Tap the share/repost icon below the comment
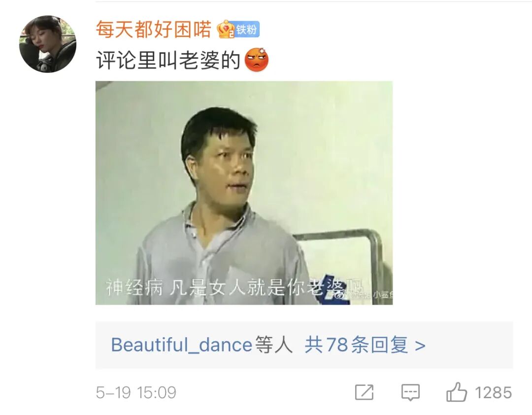This screenshot has width=532, height=415. [x=364, y=392]
